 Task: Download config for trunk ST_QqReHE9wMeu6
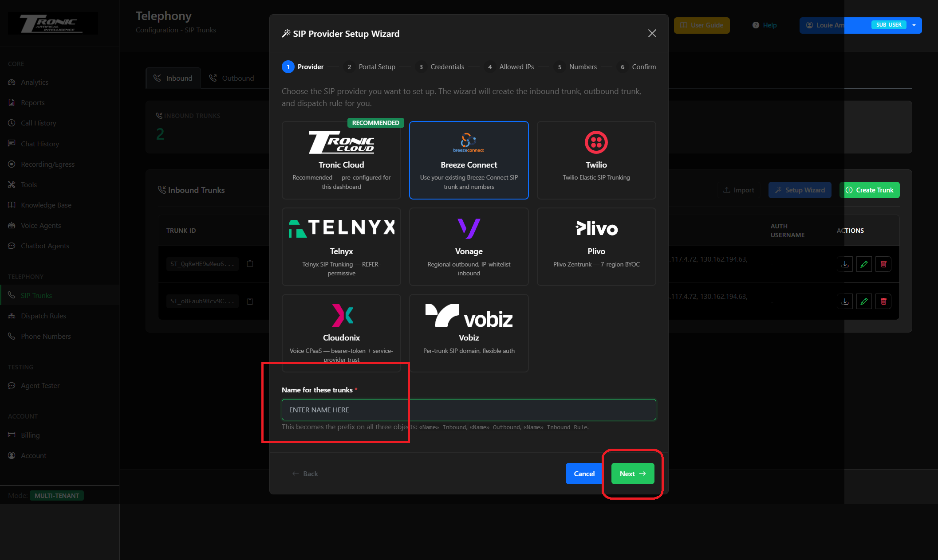coord(845,264)
